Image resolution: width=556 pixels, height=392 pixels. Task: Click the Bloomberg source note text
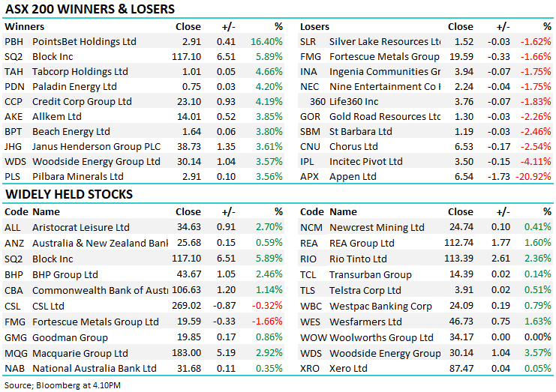coord(53,385)
